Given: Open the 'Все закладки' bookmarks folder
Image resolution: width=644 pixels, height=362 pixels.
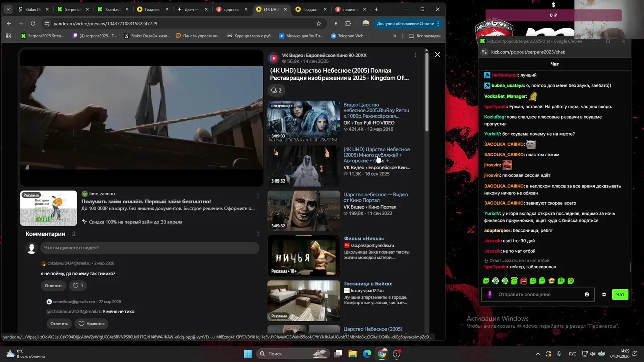Looking at the screenshot, I should [x=424, y=36].
